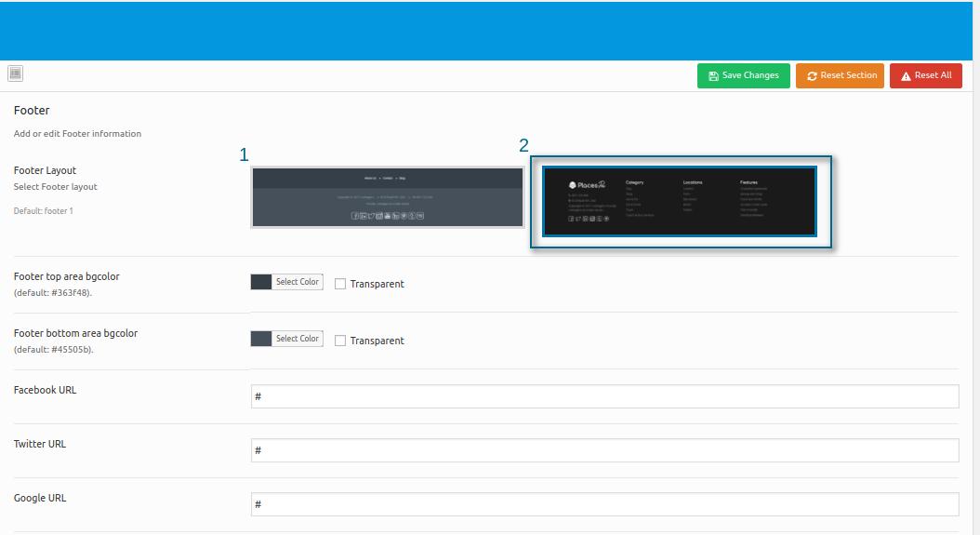Click the Reset All button
This screenshot has height=535, width=980.
click(x=926, y=75)
